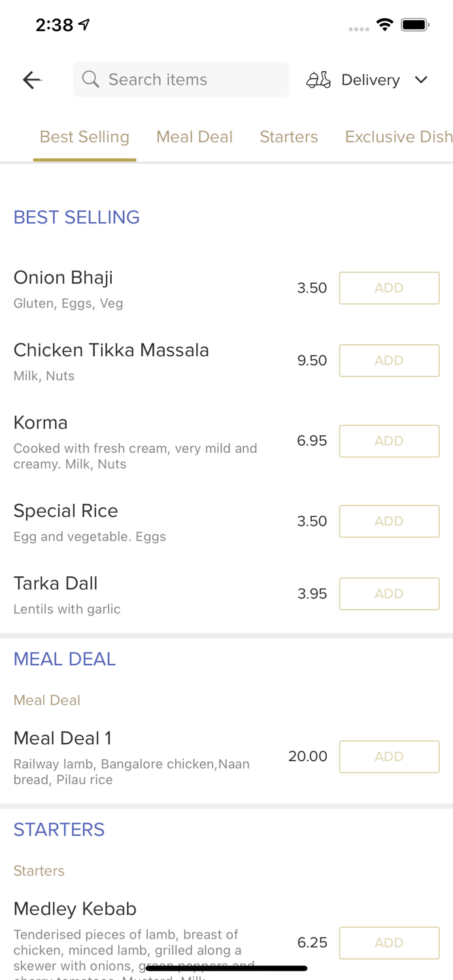
Task: Click ADD for Tarka Dall
Action: tap(389, 594)
